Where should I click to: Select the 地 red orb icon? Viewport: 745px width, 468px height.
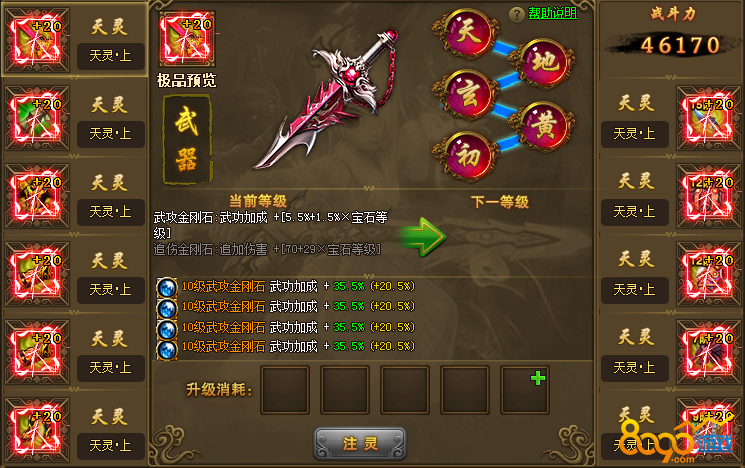tap(544, 63)
